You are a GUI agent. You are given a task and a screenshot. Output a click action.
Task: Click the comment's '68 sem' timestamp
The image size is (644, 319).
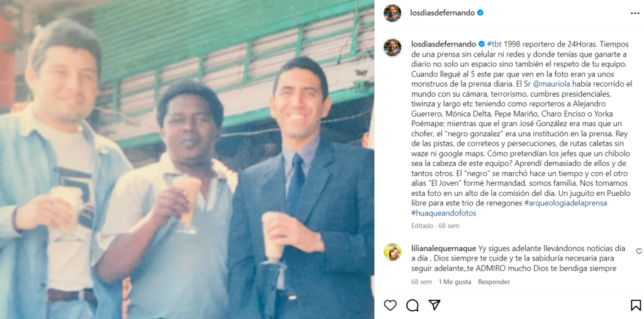(421, 282)
